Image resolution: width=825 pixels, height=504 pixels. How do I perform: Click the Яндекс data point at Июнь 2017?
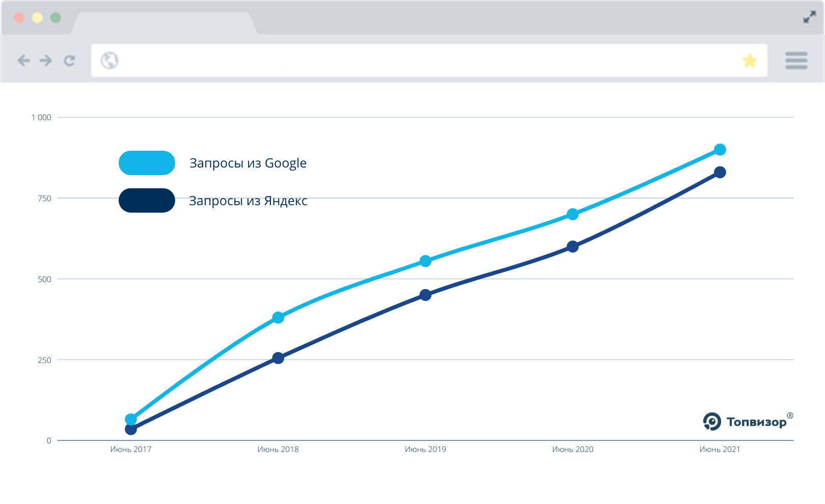point(131,429)
